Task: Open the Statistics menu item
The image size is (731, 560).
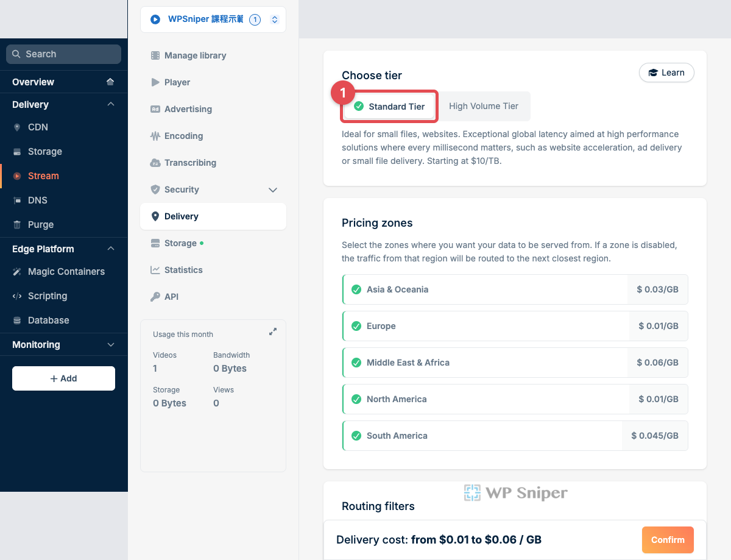Action: point(213,270)
